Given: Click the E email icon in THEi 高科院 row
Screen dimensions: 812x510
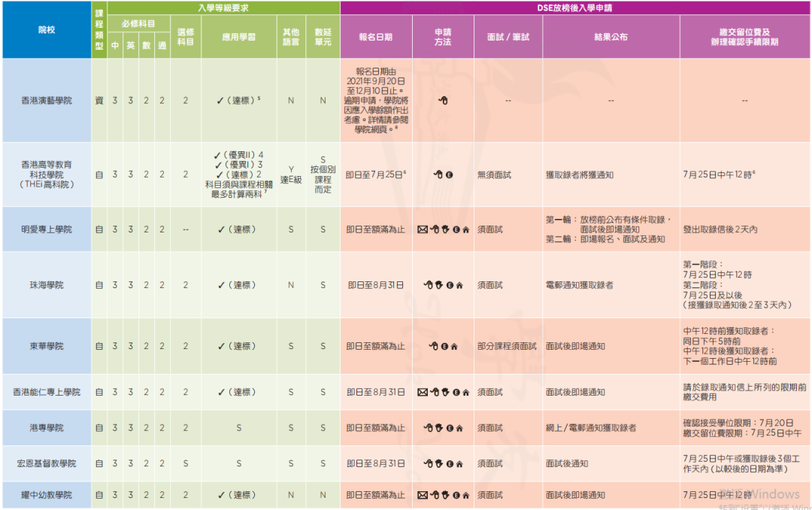Looking at the screenshot, I should tap(449, 175).
